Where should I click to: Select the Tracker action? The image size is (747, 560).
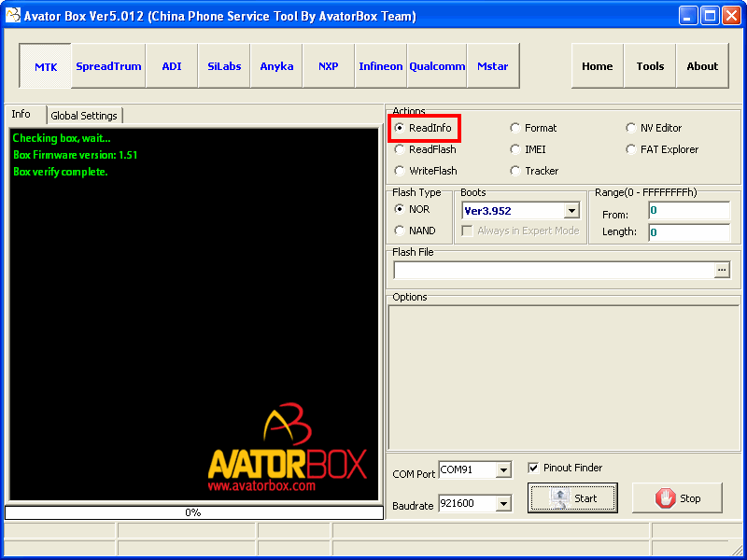[534, 171]
